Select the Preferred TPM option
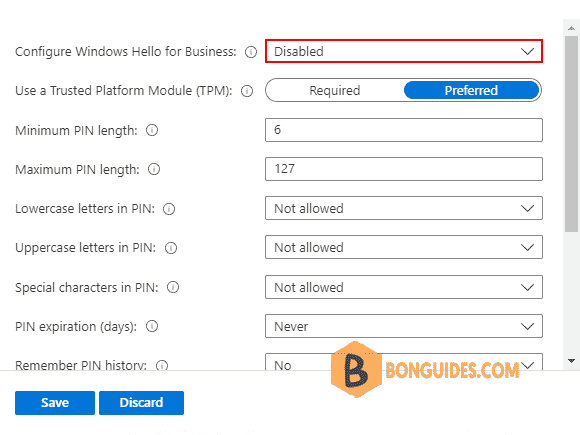 tap(471, 90)
